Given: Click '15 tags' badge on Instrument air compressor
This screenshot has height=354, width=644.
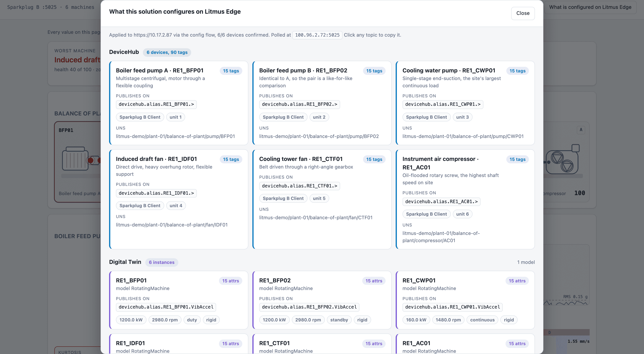Looking at the screenshot, I should tap(517, 159).
